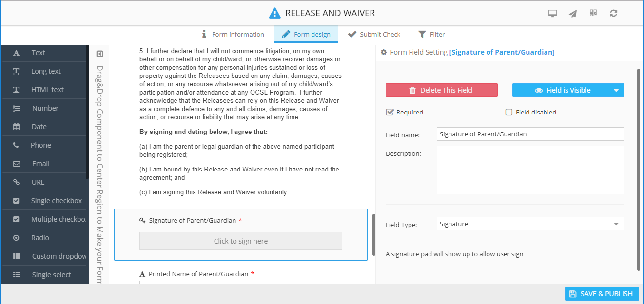This screenshot has width=644, height=304.
Task: Click the component sidebar scrollbar
Action: tap(87, 112)
